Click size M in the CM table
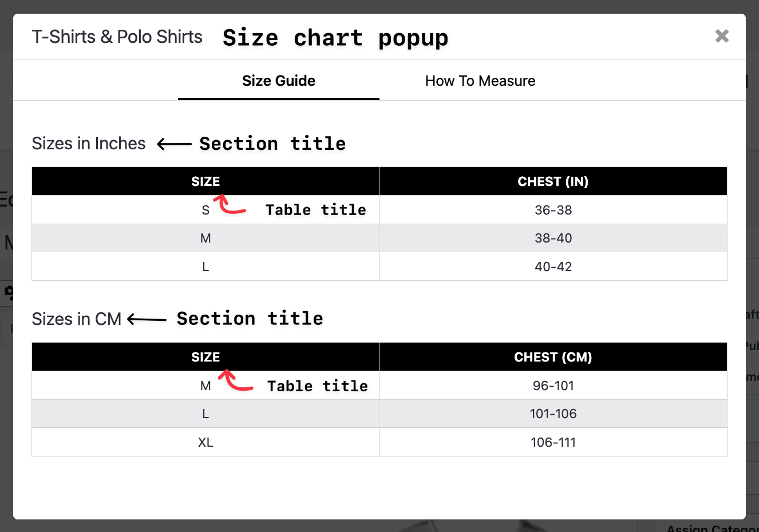 [x=205, y=386]
